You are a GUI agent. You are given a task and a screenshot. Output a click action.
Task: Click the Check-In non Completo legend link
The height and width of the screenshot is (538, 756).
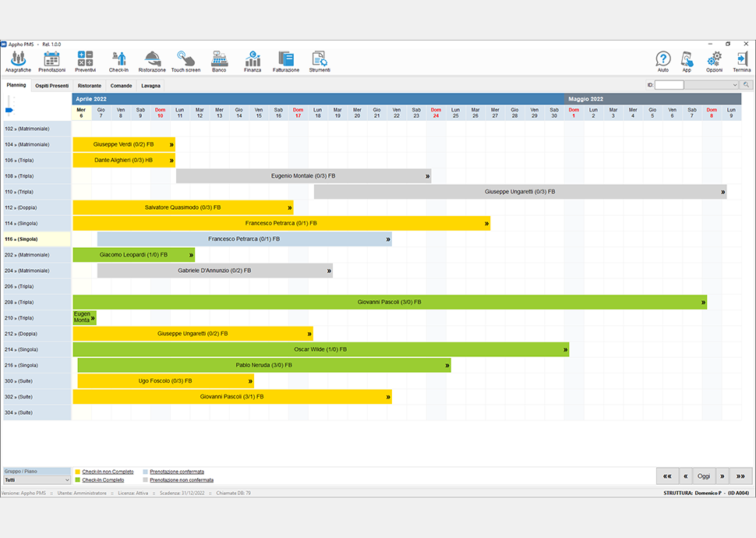pos(108,472)
